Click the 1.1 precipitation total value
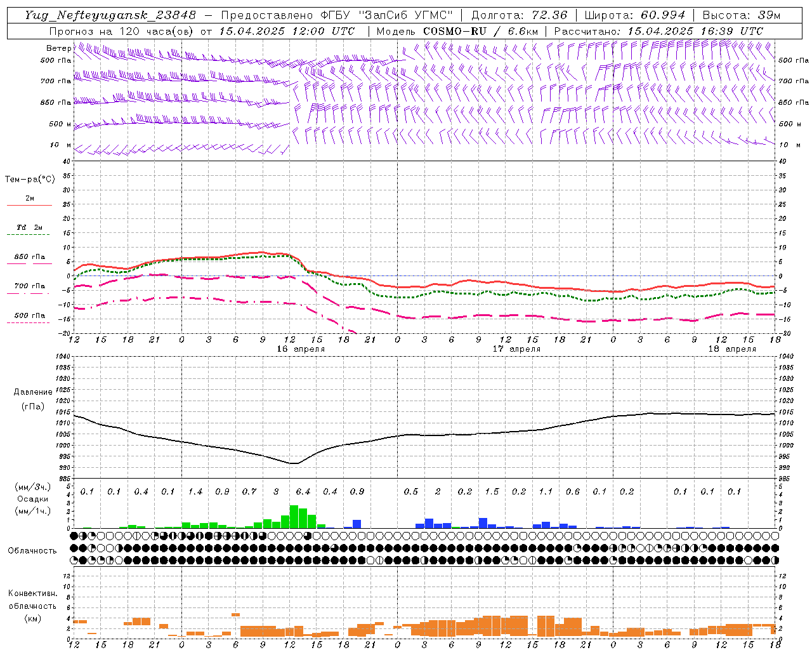 546,492
